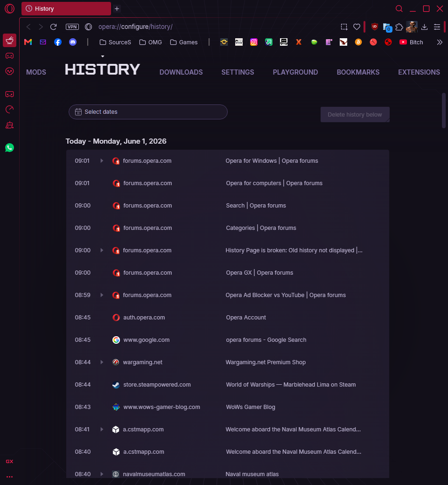
Task: Open the extensions puzzle piece icon
Action: coord(399,27)
